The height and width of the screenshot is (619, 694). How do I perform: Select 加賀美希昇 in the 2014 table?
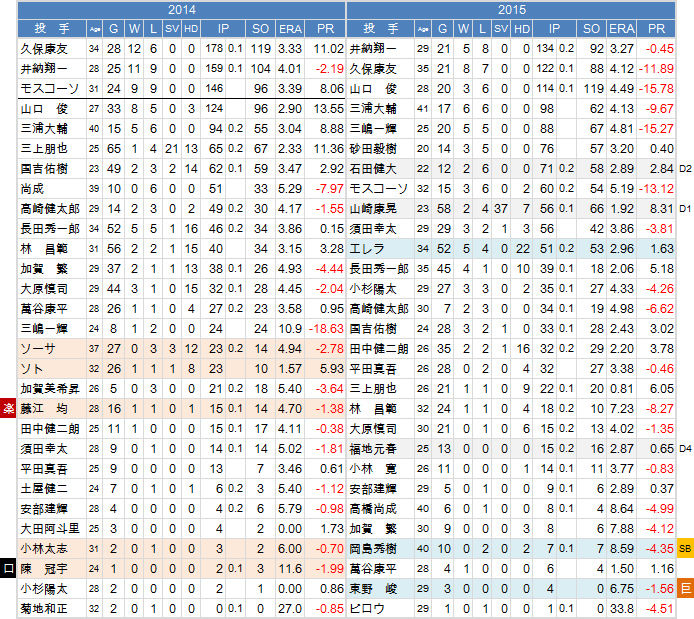point(50,388)
